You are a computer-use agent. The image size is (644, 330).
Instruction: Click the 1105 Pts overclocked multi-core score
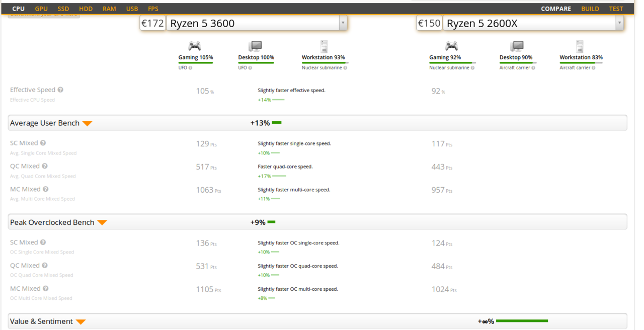[x=208, y=289]
